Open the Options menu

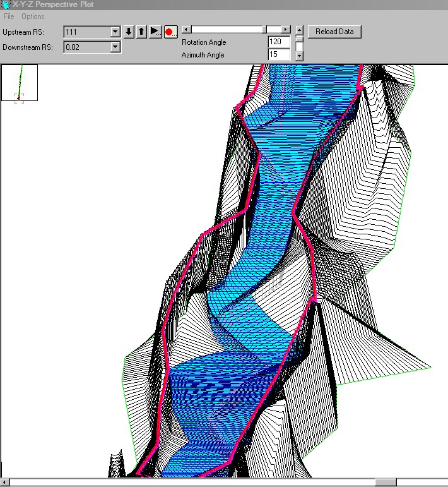click(x=33, y=16)
